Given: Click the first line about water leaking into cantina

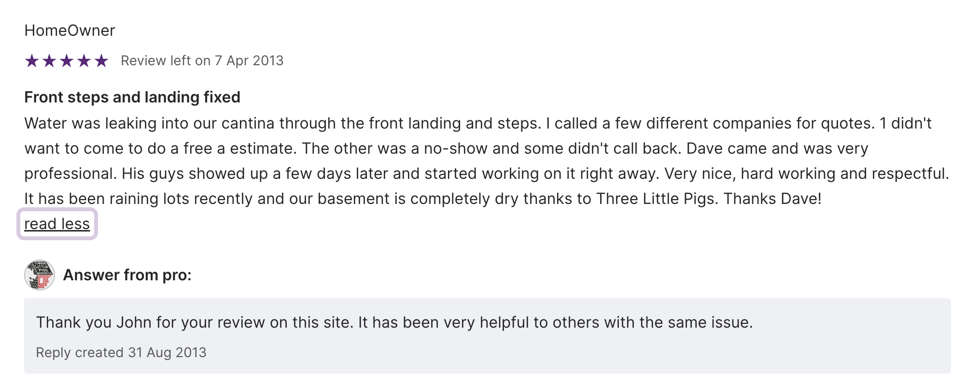Looking at the screenshot, I should (478, 124).
